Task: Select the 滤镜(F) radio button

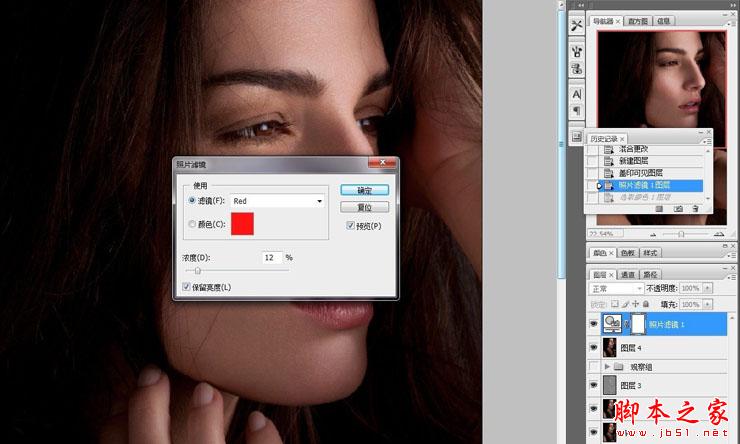Action: tap(192, 201)
